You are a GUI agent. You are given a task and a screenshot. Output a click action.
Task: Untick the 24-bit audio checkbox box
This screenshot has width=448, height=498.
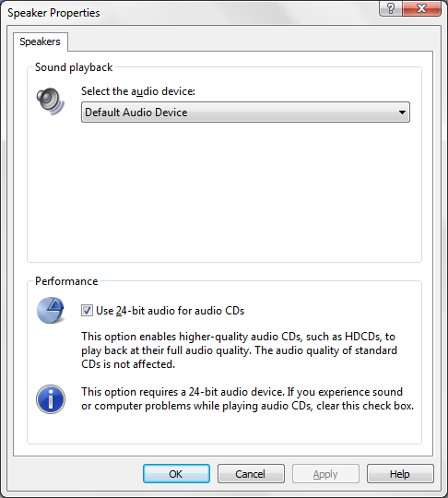click(x=87, y=310)
